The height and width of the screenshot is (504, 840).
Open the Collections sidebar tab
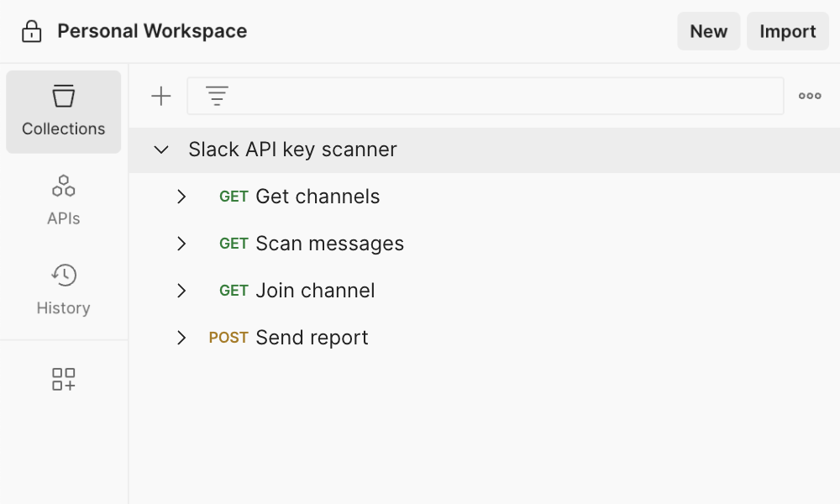(64, 112)
